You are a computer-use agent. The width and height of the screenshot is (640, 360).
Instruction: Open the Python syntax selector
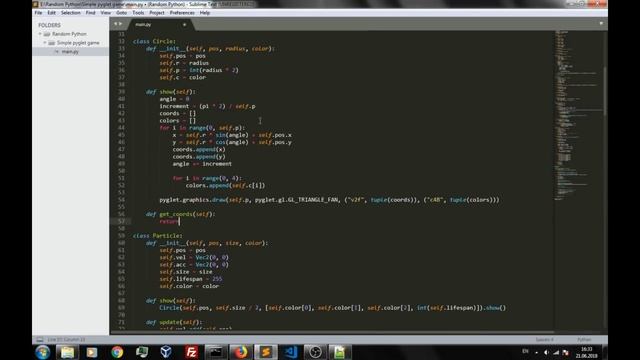point(584,340)
